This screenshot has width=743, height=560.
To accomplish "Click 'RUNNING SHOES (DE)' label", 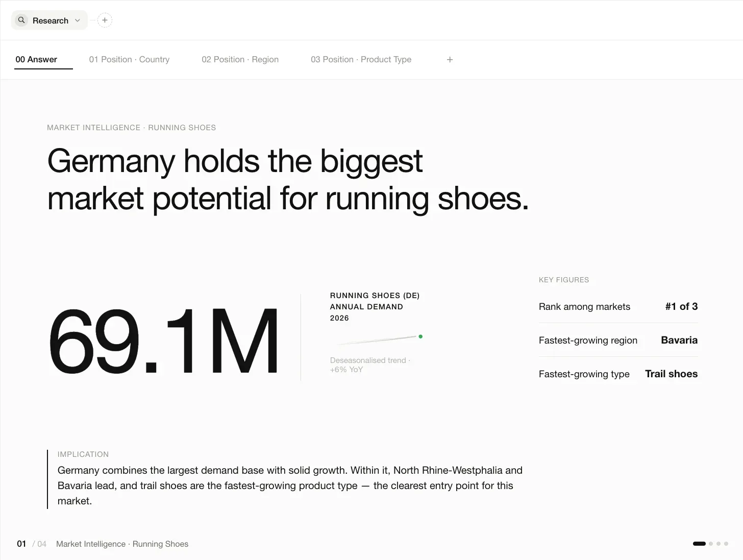I will pos(375,296).
